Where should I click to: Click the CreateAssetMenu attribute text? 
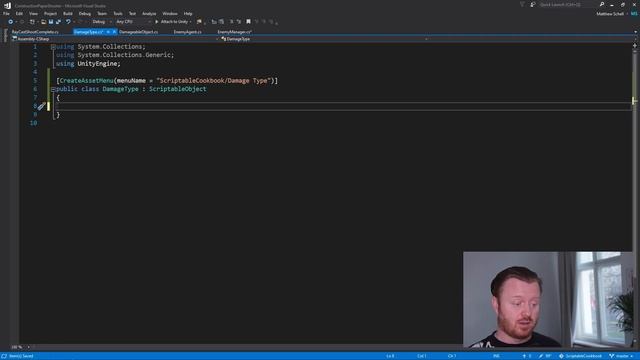[86, 81]
